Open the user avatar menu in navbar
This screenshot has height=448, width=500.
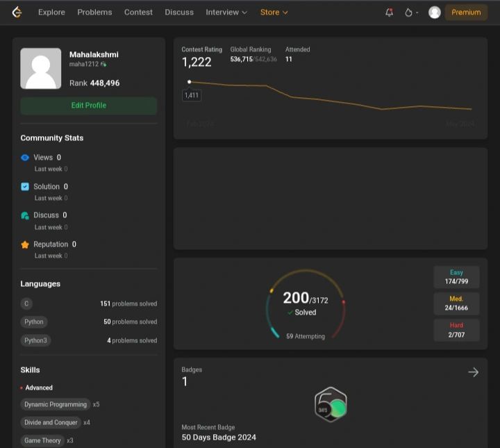point(434,13)
